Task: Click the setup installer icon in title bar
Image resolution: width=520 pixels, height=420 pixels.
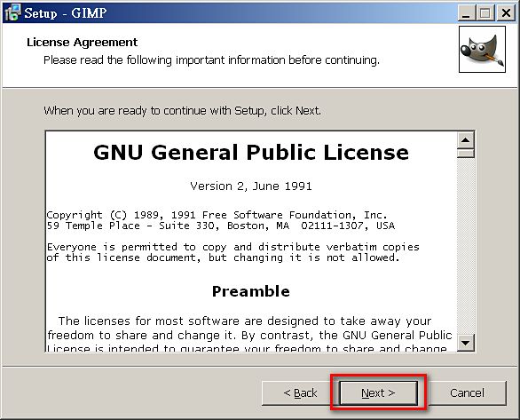Action: [12, 12]
